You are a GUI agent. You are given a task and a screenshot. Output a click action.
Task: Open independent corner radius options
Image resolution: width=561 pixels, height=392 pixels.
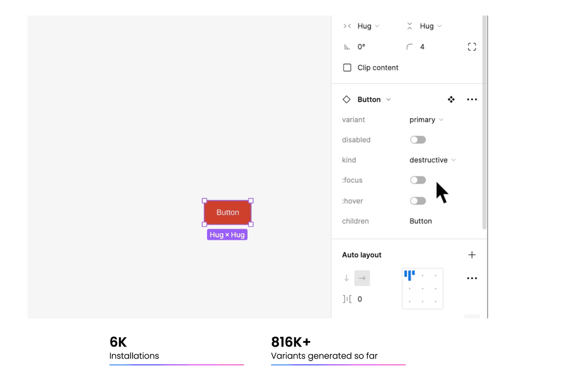(472, 47)
